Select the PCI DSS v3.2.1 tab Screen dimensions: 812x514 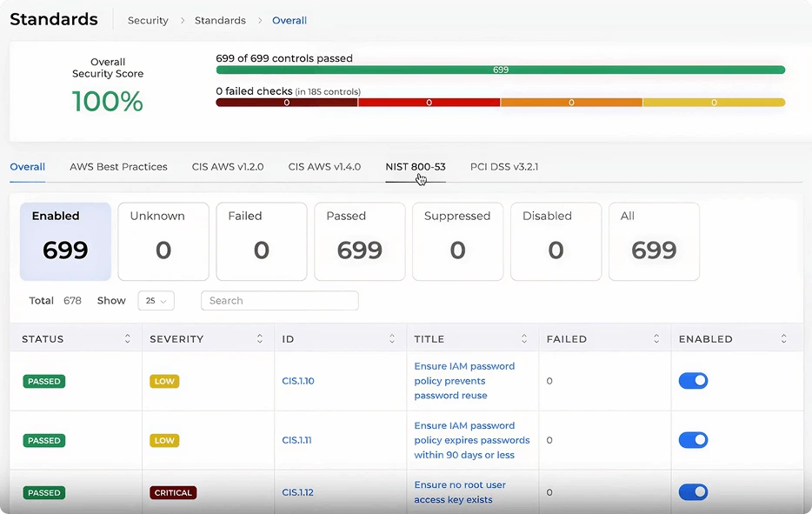click(504, 167)
